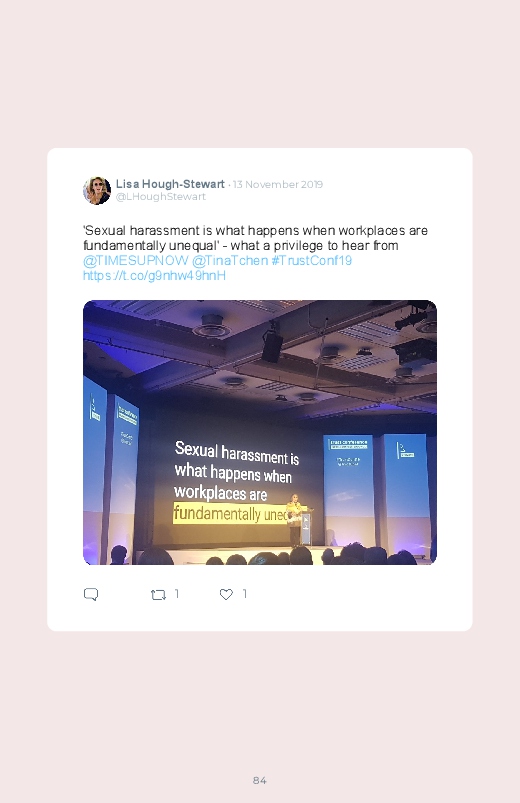Open the conference stage photo
This screenshot has height=803, width=520.
[x=260, y=432]
